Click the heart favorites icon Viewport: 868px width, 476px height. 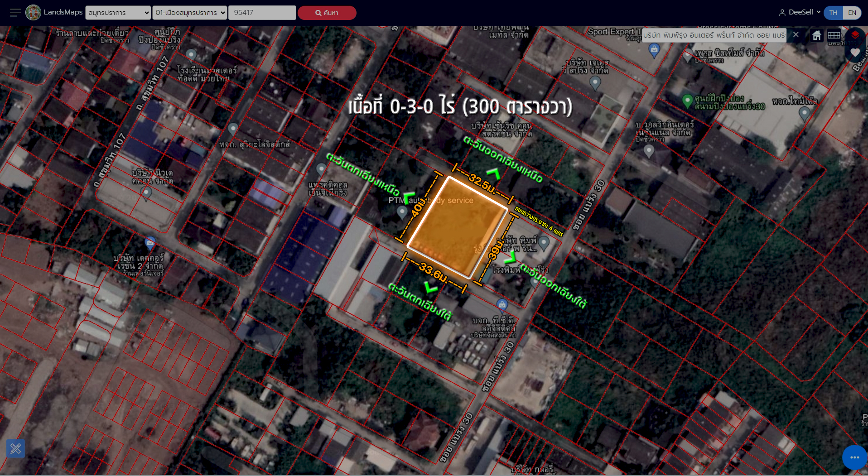tap(855, 53)
